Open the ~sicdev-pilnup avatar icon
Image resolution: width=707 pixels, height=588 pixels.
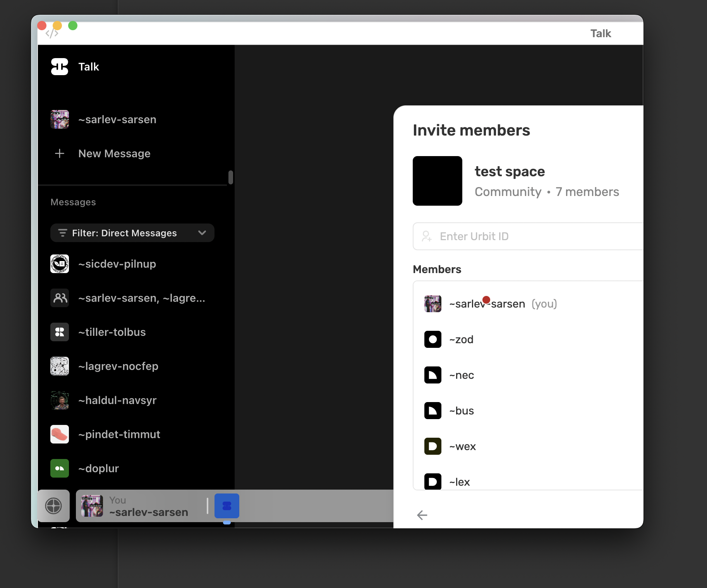(60, 264)
